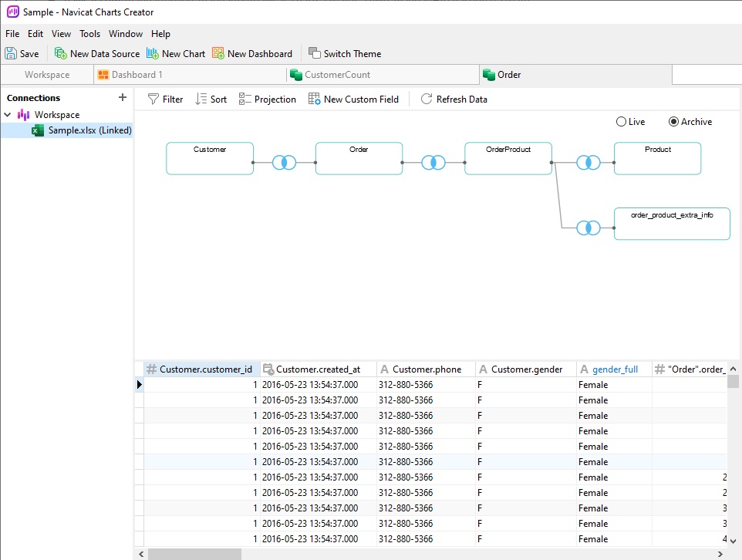The height and width of the screenshot is (560, 742).
Task: Click the current row indicator arrow
Action: (x=139, y=384)
